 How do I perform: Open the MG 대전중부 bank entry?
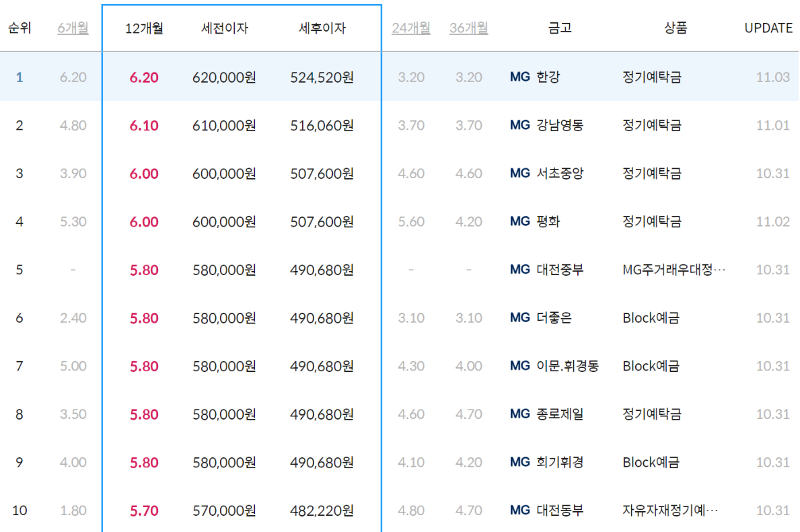point(546,269)
